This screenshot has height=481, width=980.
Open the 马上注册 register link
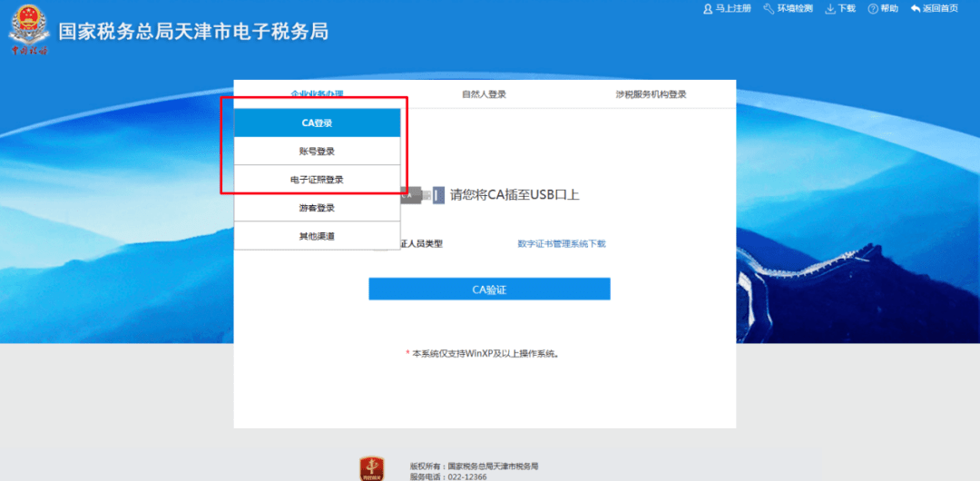tap(732, 9)
